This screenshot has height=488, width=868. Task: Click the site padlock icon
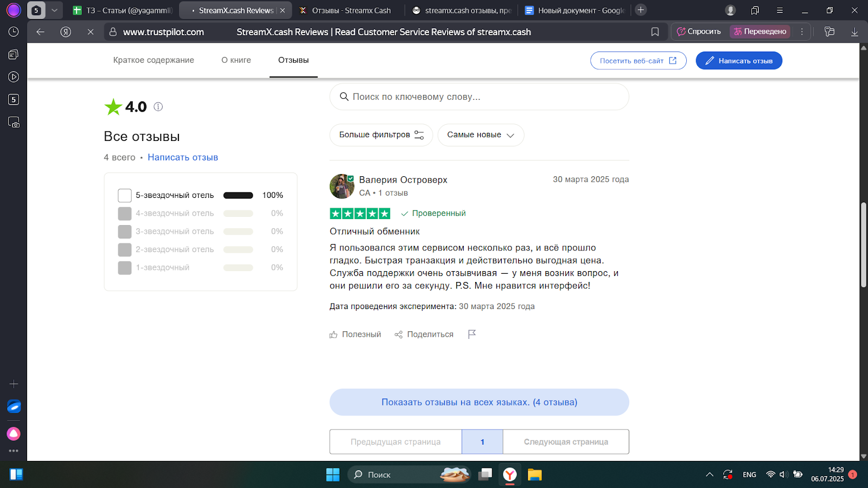click(113, 32)
